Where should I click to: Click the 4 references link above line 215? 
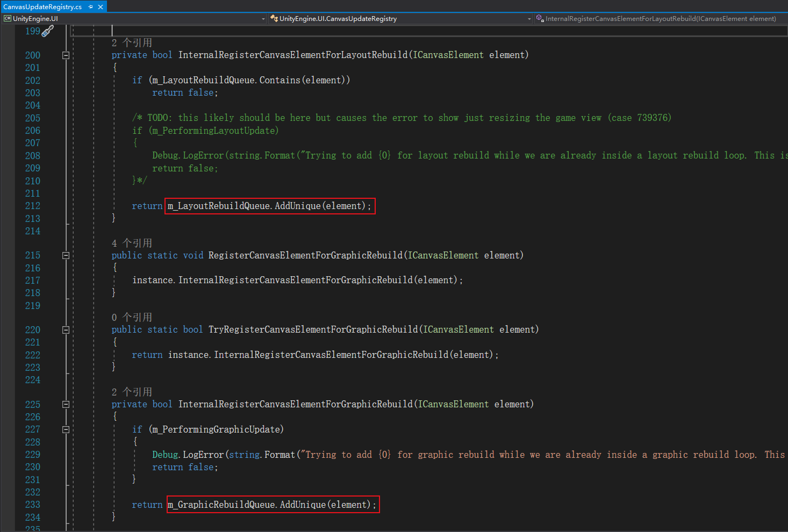click(x=132, y=243)
